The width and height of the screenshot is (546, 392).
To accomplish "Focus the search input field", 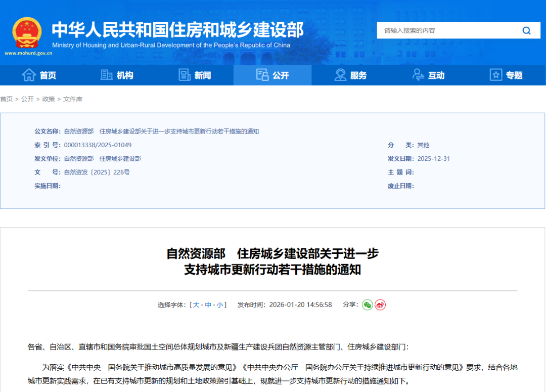I will point(445,30).
